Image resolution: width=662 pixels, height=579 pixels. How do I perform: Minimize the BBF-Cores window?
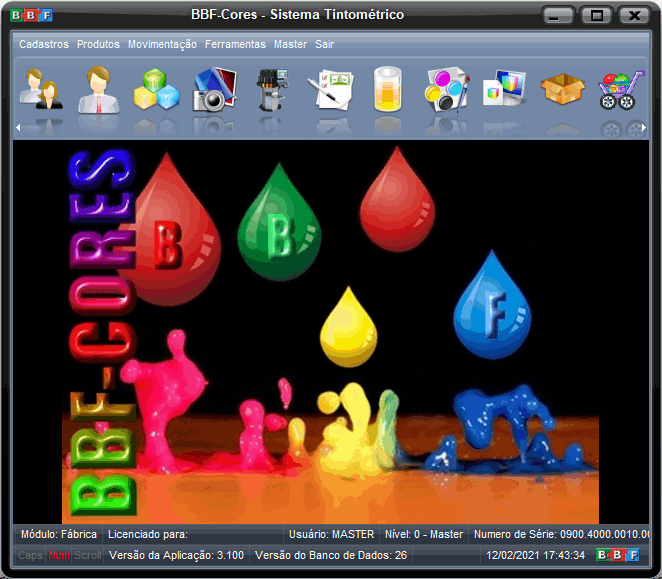[558, 16]
